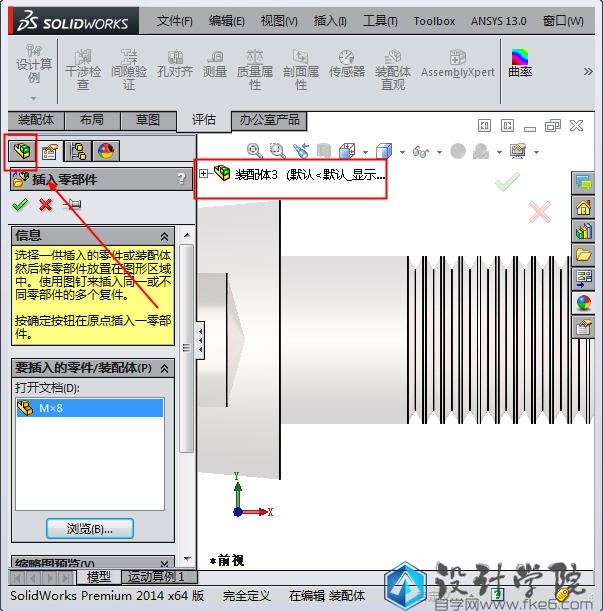Switch to the 运动算例 1 tab

pyautogui.click(x=157, y=577)
